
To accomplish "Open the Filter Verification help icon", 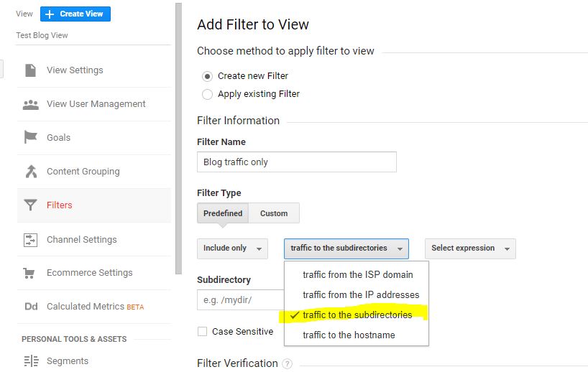I will pyautogui.click(x=287, y=363).
